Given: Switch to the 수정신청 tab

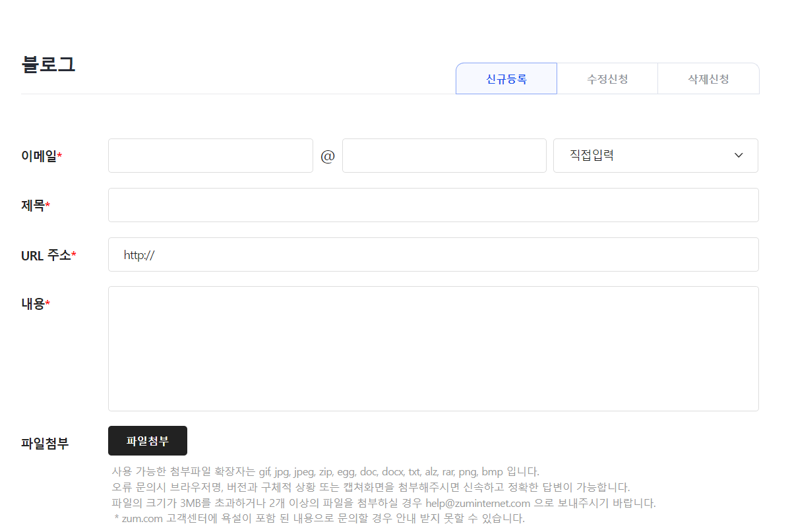Looking at the screenshot, I should [x=607, y=78].
